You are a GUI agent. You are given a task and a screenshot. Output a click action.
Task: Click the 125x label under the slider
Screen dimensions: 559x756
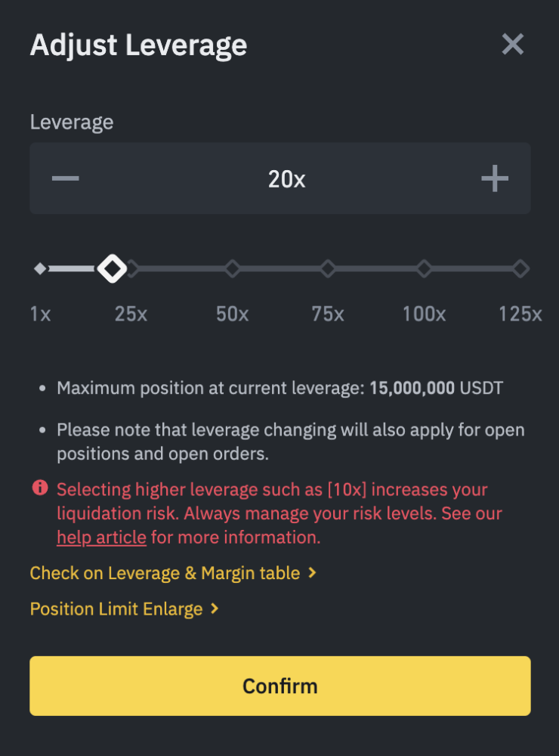[x=520, y=314]
